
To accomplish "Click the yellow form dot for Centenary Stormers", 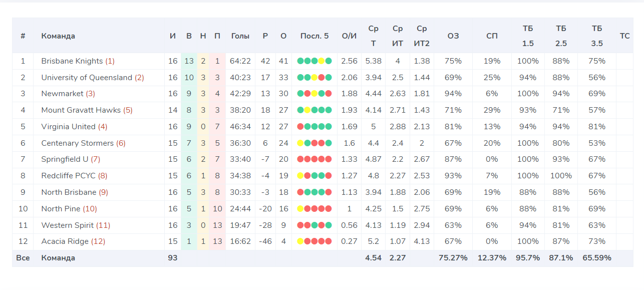I will coord(300,143).
